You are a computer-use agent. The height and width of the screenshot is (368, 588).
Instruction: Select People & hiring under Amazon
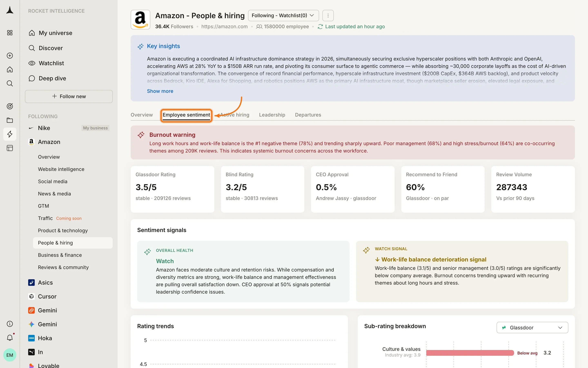pos(73,243)
